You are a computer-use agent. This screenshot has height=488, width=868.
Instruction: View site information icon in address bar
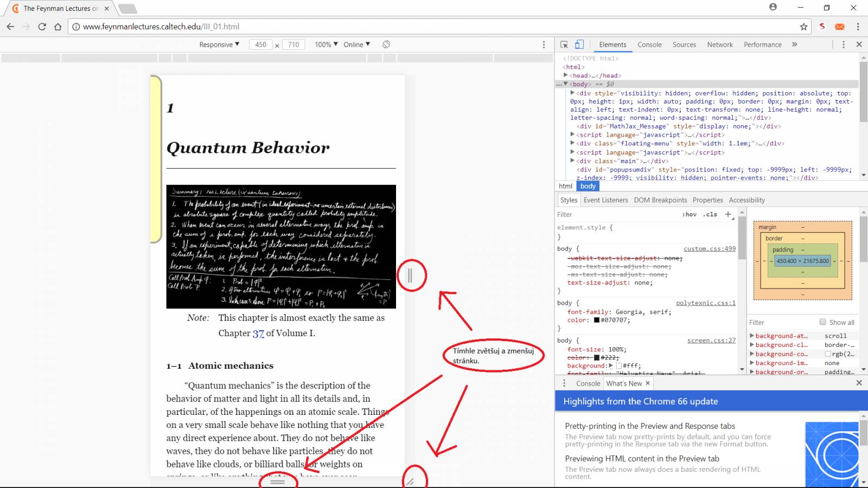click(x=76, y=27)
